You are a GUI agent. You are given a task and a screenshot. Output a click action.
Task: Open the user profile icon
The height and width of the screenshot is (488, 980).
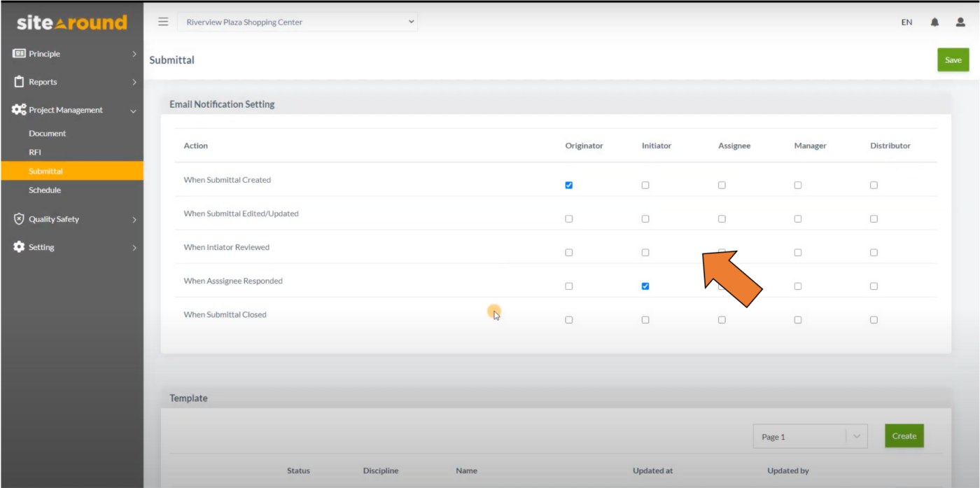960,22
